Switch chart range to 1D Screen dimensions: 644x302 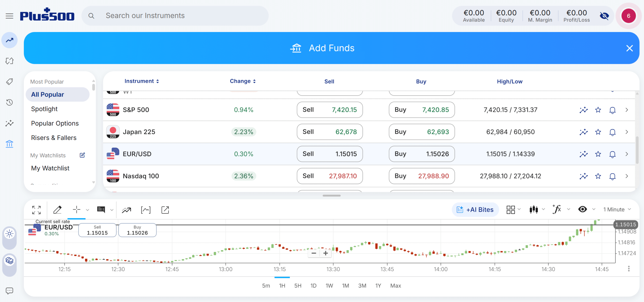[313, 286]
